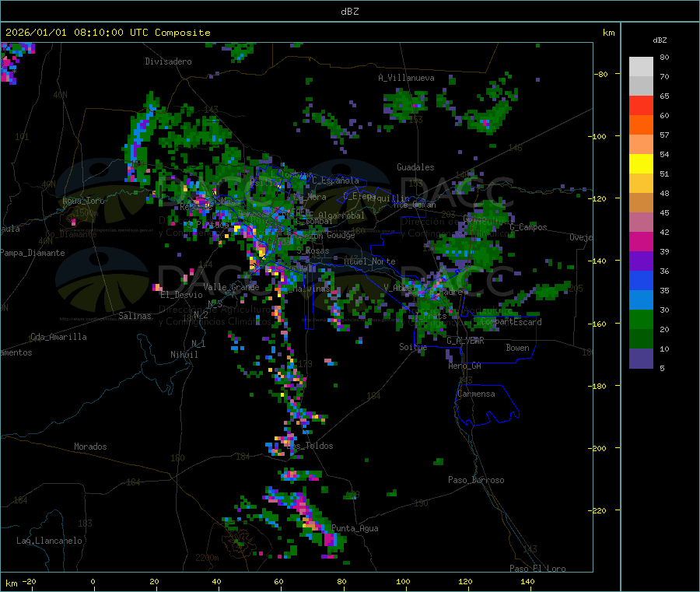Select the 30 dBZ green legend swatch
The height and width of the screenshot is (592, 700).
coord(641,319)
